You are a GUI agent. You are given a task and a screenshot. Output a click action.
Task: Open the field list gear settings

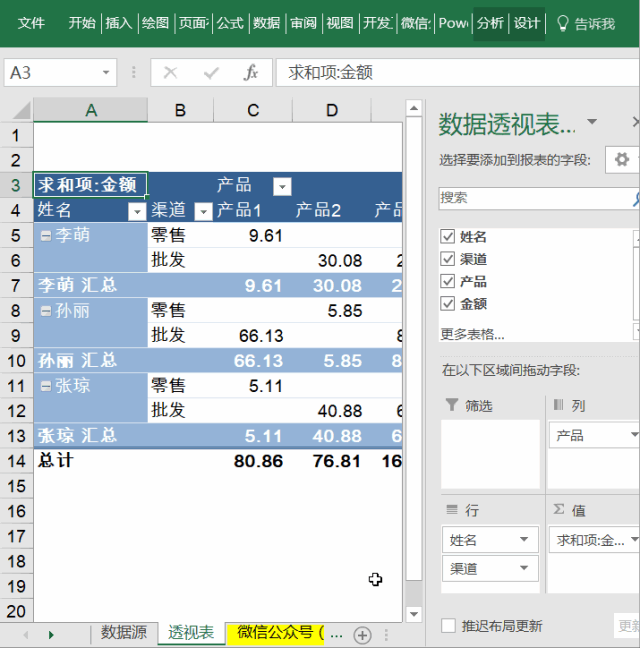(622, 159)
